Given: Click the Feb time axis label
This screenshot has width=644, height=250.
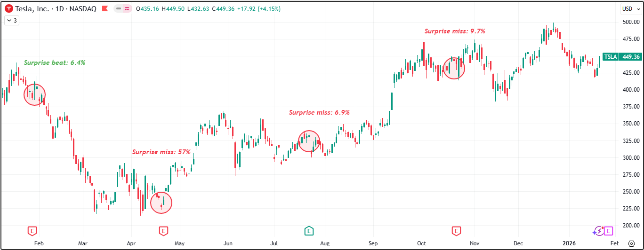Looking at the screenshot, I should [x=39, y=243].
